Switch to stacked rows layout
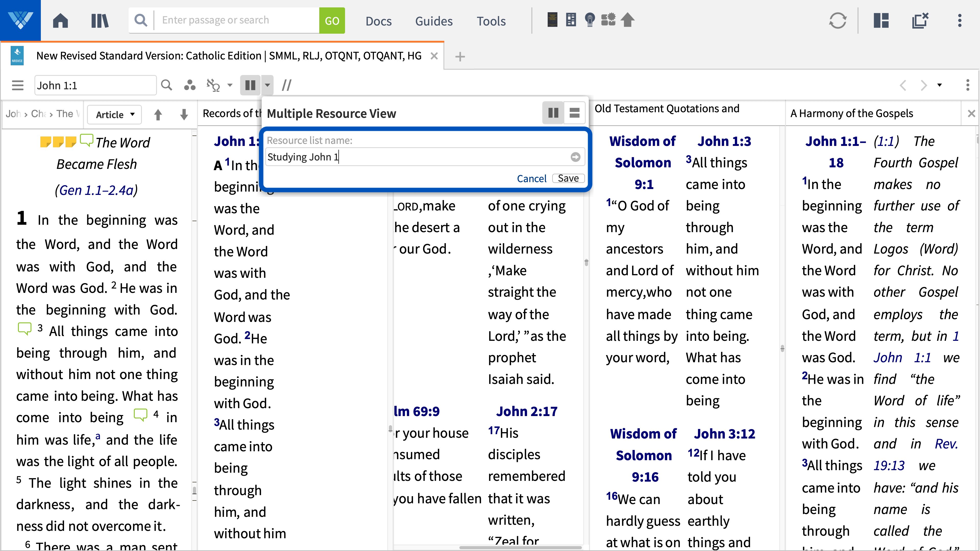The image size is (980, 551). click(574, 113)
